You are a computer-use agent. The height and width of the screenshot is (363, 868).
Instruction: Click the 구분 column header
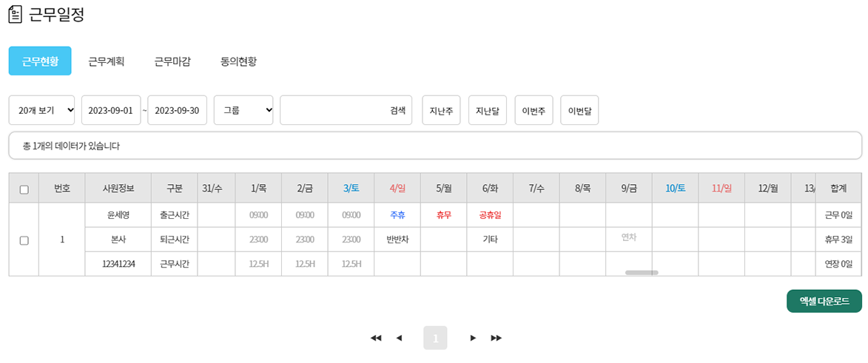pyautogui.click(x=175, y=188)
